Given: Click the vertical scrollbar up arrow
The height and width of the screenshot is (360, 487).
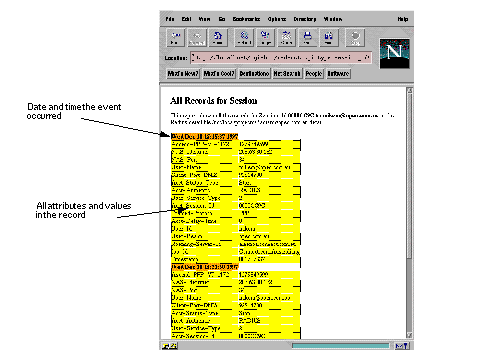Looking at the screenshot, I should [410, 90].
